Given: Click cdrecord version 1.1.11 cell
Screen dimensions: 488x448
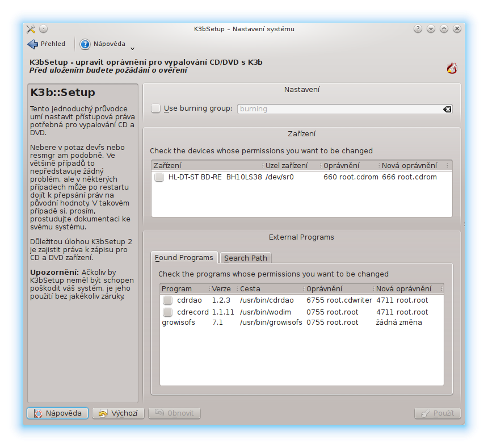Looking at the screenshot, I should point(223,312).
